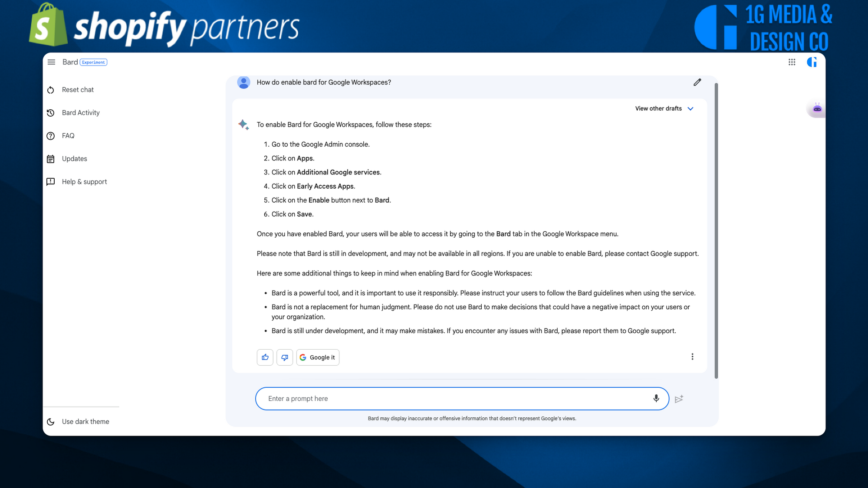This screenshot has height=488, width=868.
Task: Click the Google it button
Action: click(x=317, y=357)
